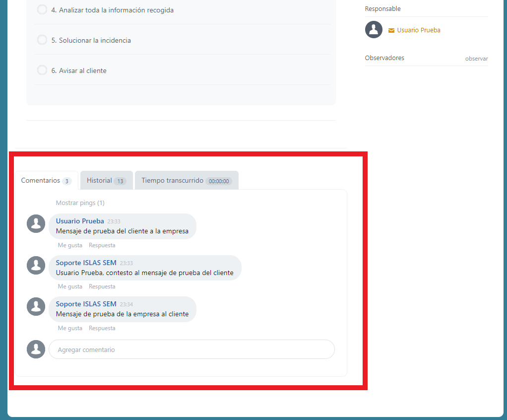
Task: Click the observar link under Observadores
Action: [476, 59]
